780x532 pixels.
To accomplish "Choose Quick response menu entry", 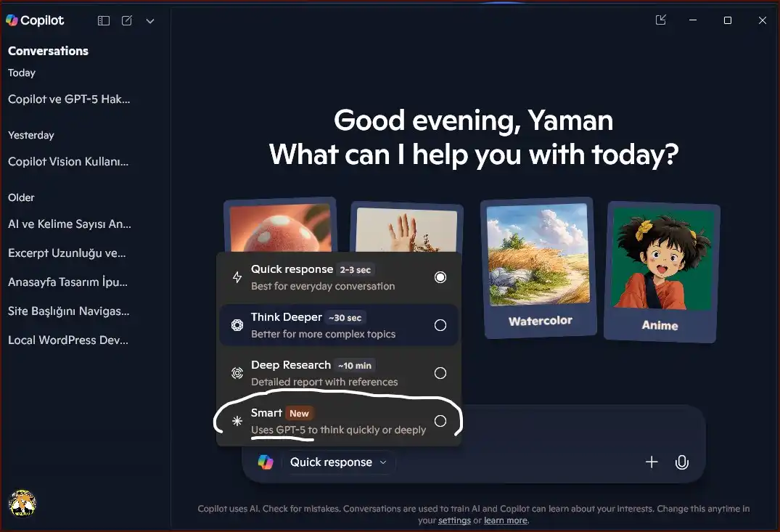I will pos(339,277).
